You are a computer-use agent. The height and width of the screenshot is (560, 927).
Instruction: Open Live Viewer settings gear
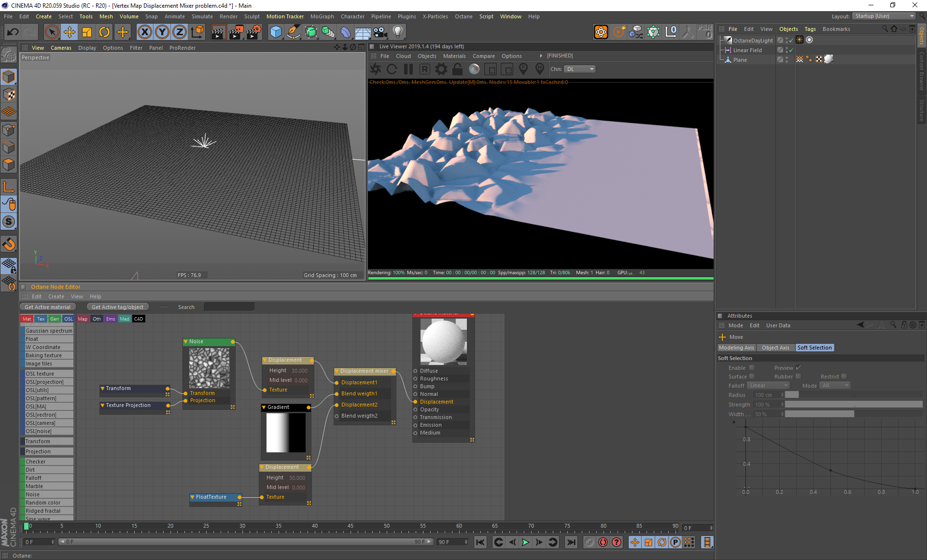(441, 69)
